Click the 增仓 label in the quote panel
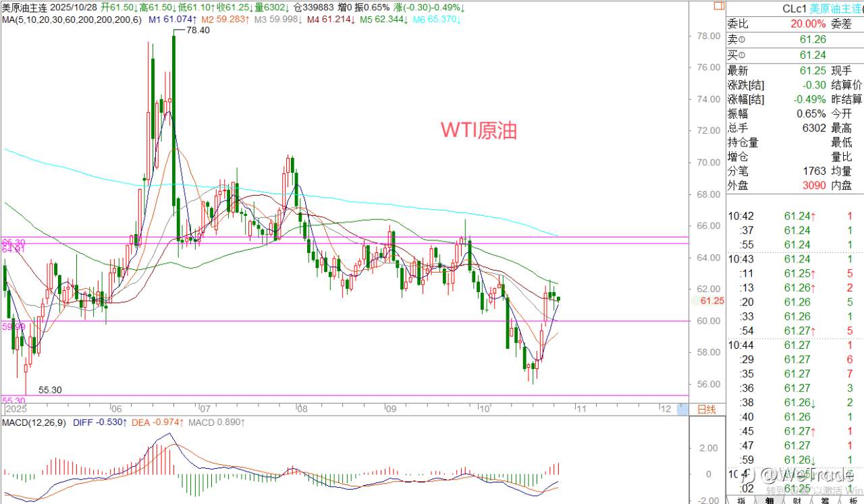Image resolution: width=864 pixels, height=504 pixels. coord(738,157)
